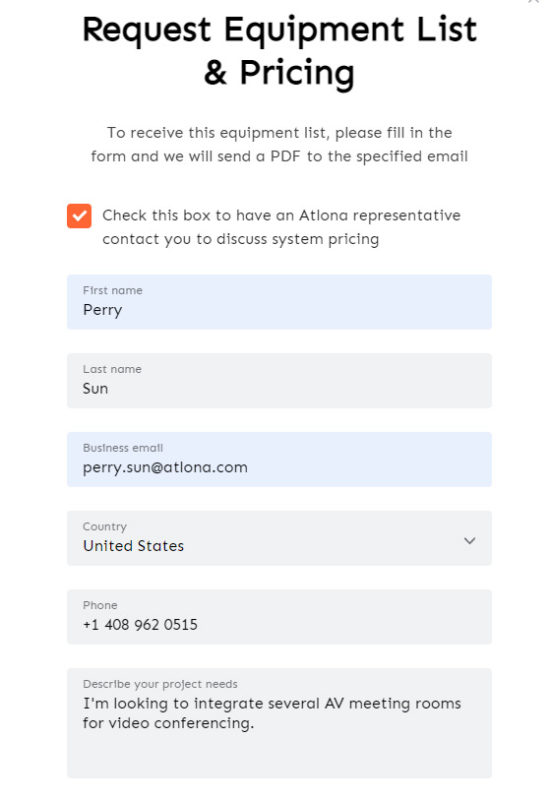551x800 pixels.
Task: Click the Request Equipment List & Pricing heading
Action: (x=280, y=51)
